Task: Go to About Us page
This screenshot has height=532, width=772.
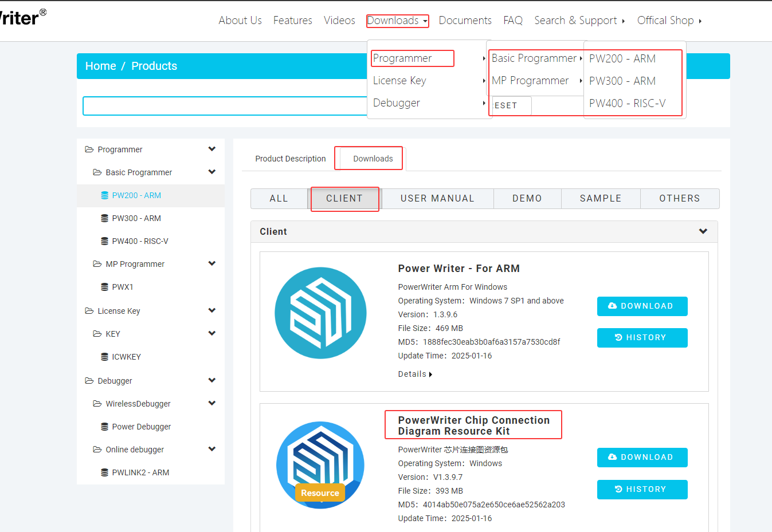Action: [x=240, y=21]
